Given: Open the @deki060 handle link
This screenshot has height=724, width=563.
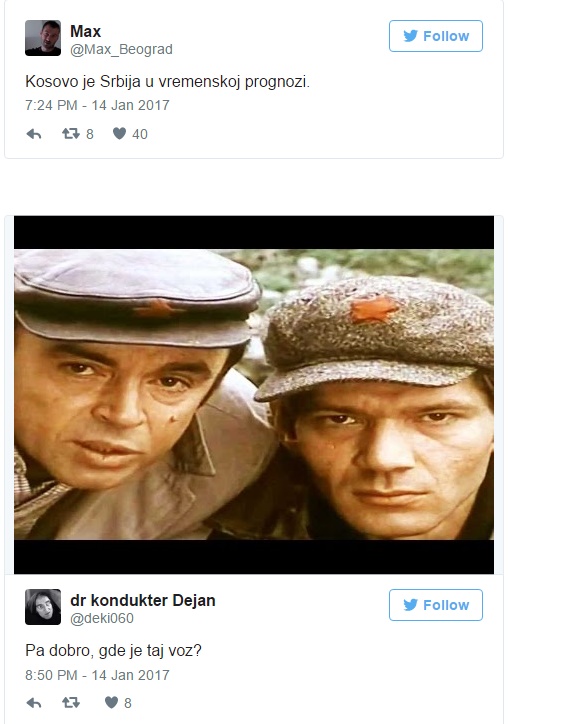Looking at the screenshot, I should pyautogui.click(x=102, y=618).
